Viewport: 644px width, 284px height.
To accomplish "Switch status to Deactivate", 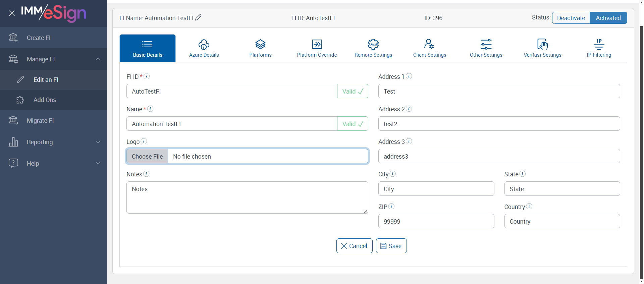I will click(571, 18).
